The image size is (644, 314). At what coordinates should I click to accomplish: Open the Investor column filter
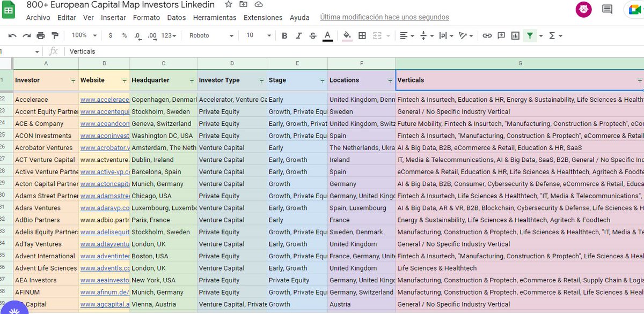pos(73,80)
